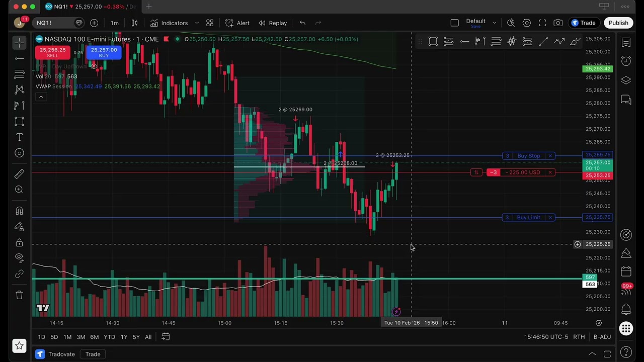The image size is (644, 362).
Task: Cancel the Buy Stop order
Action: 550,156
